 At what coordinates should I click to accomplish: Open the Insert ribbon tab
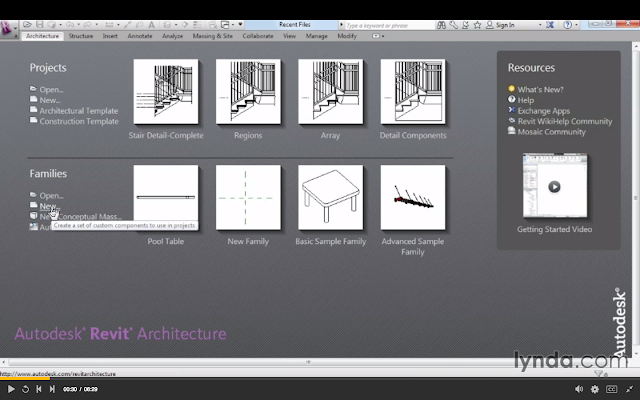pos(110,36)
